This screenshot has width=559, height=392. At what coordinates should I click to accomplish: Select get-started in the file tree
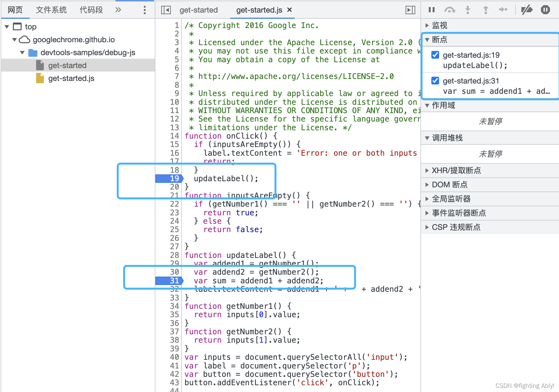coord(67,65)
